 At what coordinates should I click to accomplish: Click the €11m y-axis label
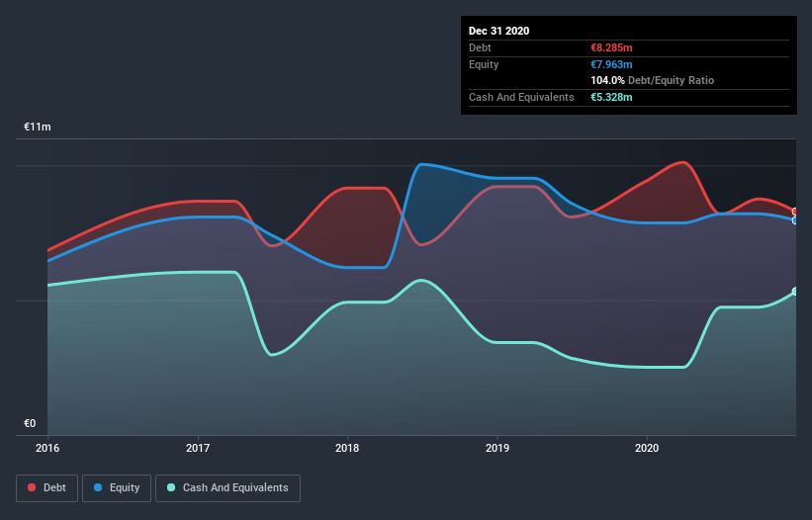click(x=38, y=127)
